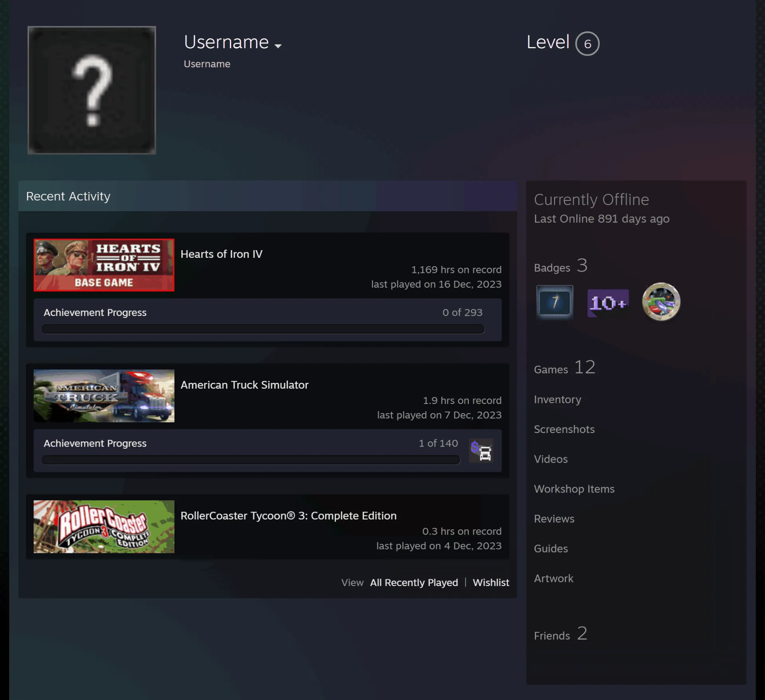Go to Inventory
The height and width of the screenshot is (700, 765).
tap(557, 399)
